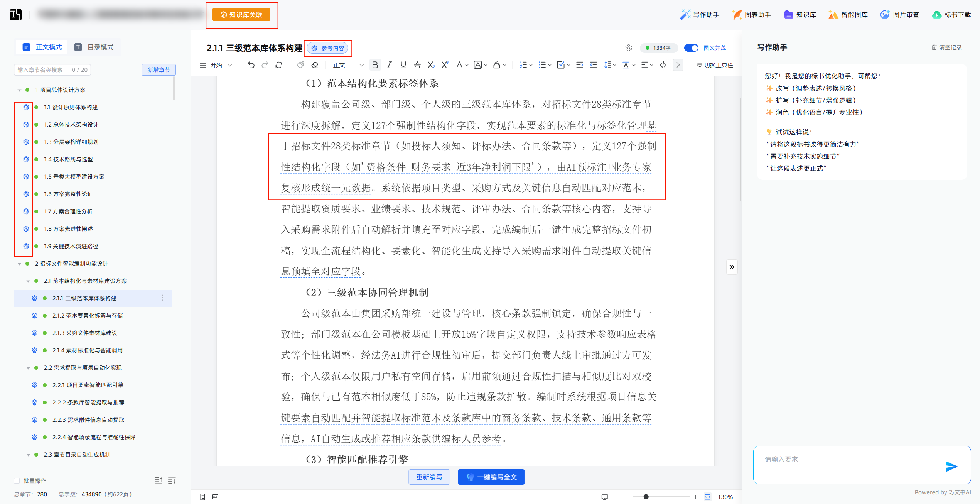Switch to 目录模式 tab

tap(94, 47)
